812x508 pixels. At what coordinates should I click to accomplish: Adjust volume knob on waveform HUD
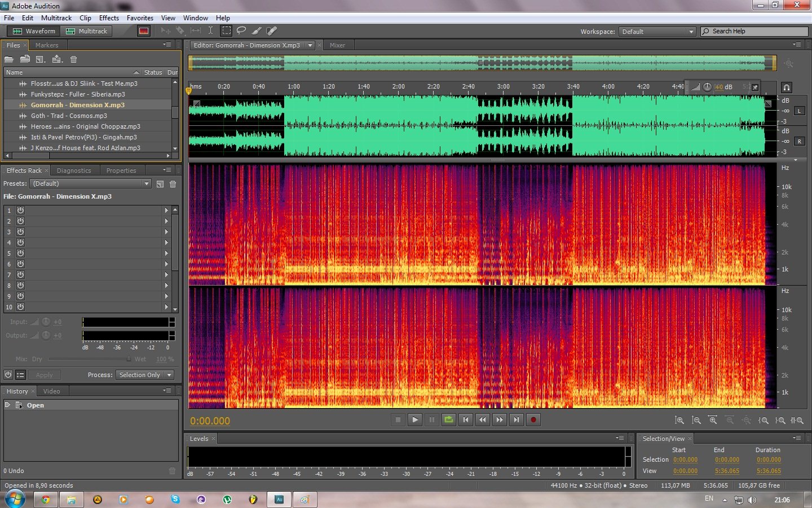pyautogui.click(x=707, y=87)
